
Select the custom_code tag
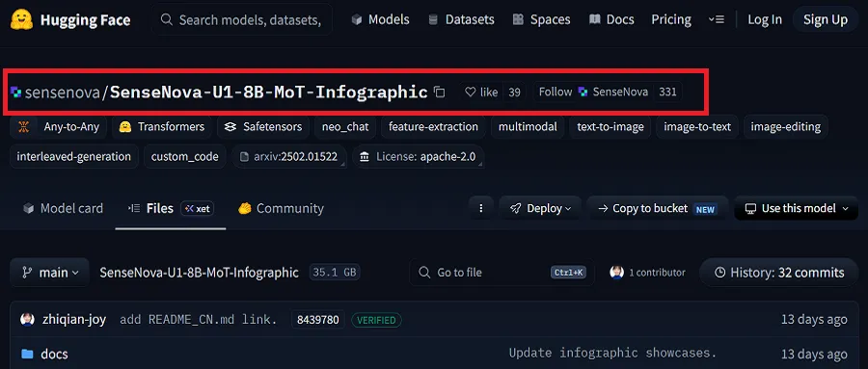pyautogui.click(x=185, y=157)
